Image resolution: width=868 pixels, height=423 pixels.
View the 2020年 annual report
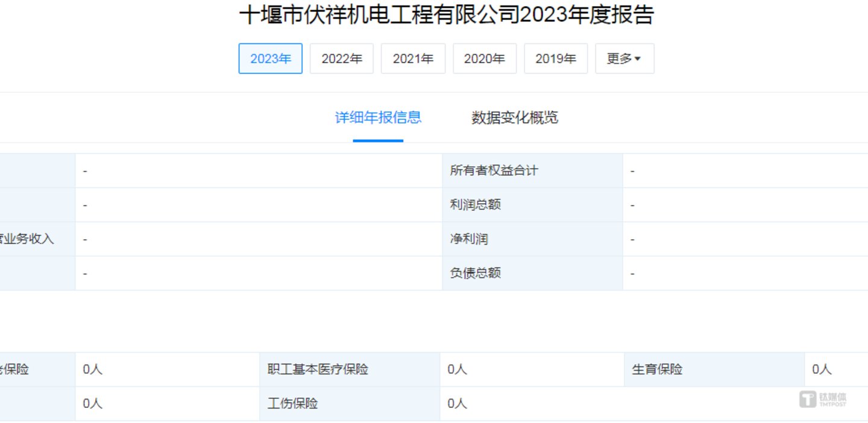tap(484, 58)
